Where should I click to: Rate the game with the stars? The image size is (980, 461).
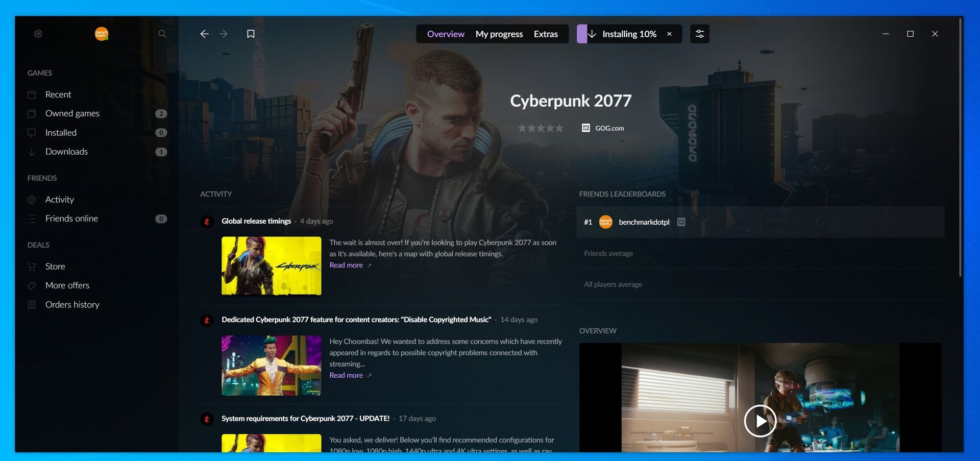coord(541,128)
